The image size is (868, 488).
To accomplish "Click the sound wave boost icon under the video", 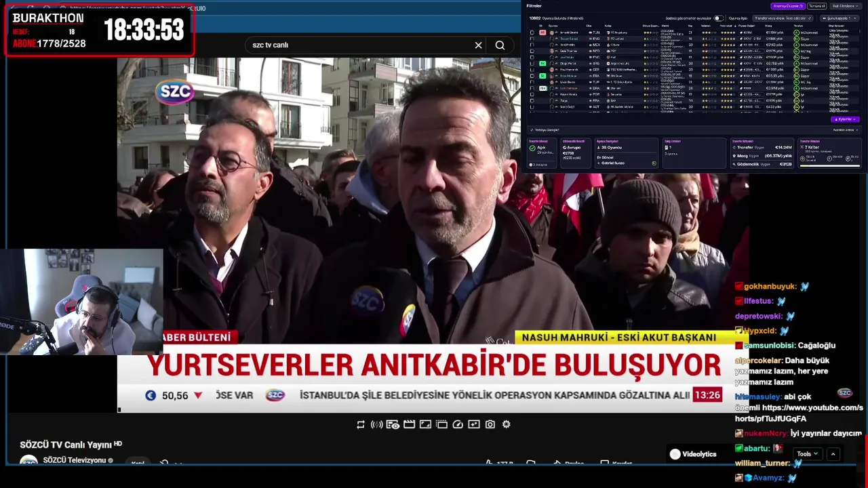I will [376, 424].
